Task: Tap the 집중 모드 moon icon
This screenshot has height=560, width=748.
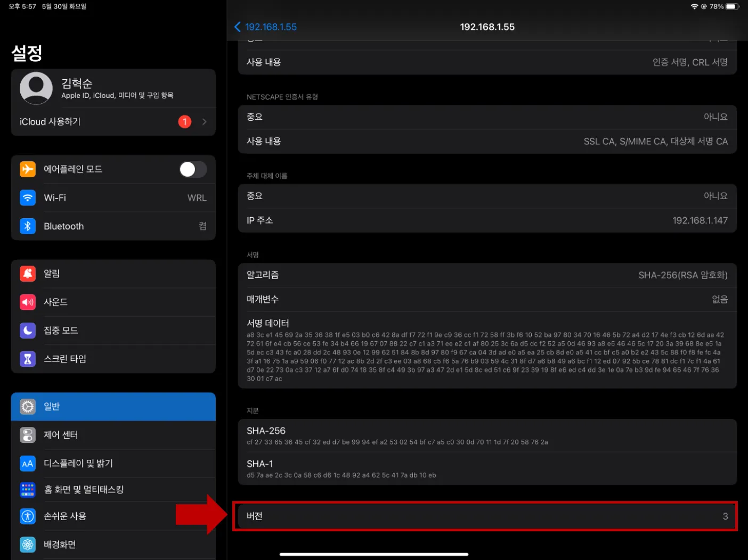Action: click(x=28, y=331)
